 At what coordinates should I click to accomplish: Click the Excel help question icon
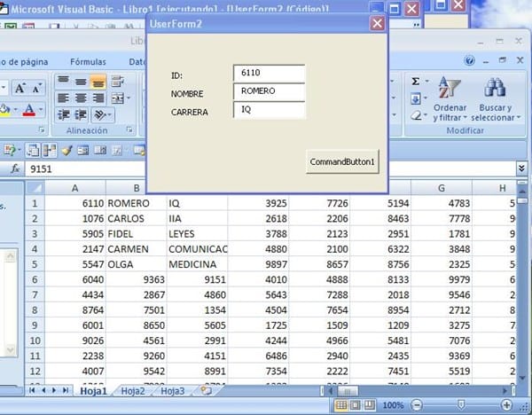click(x=469, y=60)
